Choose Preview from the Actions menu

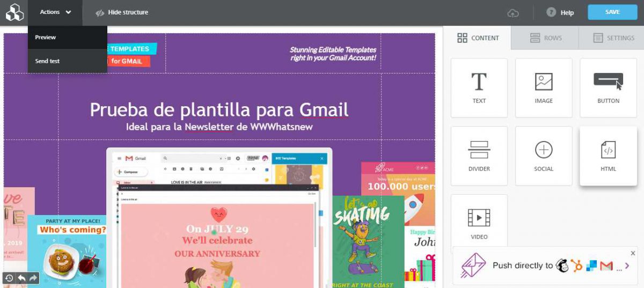coord(68,38)
